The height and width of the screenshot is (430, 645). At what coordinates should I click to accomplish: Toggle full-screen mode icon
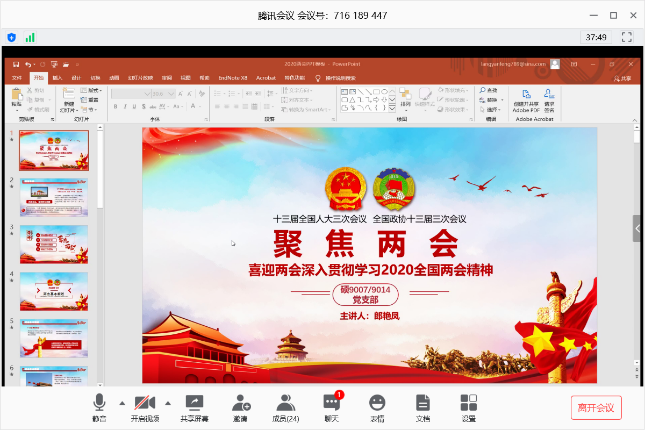coord(627,37)
